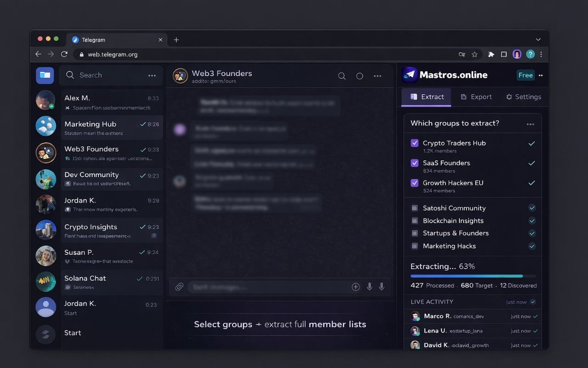Click the browser back arrow
Image resolution: width=588 pixels, height=368 pixels.
tap(38, 54)
